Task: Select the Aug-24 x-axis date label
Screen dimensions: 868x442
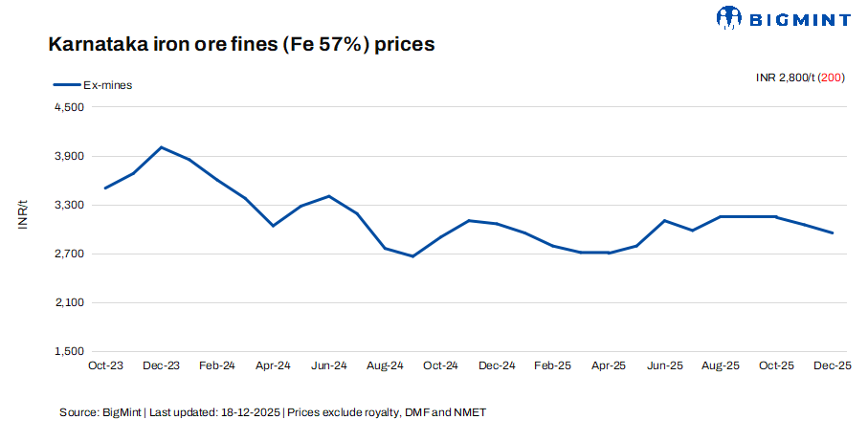Action: click(x=385, y=365)
